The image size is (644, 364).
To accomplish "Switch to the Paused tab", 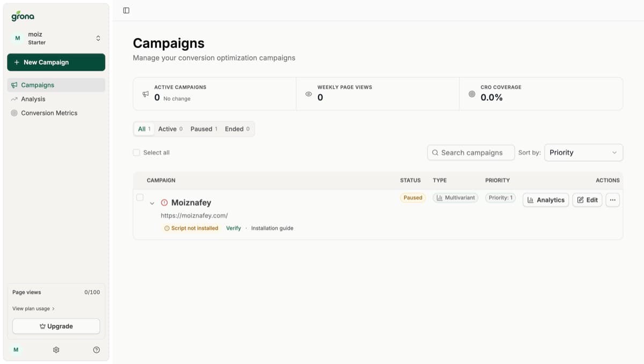I will tap(204, 129).
